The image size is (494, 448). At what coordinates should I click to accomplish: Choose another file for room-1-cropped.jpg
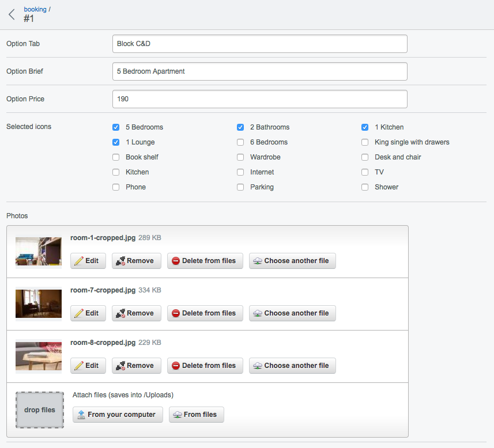click(x=292, y=261)
